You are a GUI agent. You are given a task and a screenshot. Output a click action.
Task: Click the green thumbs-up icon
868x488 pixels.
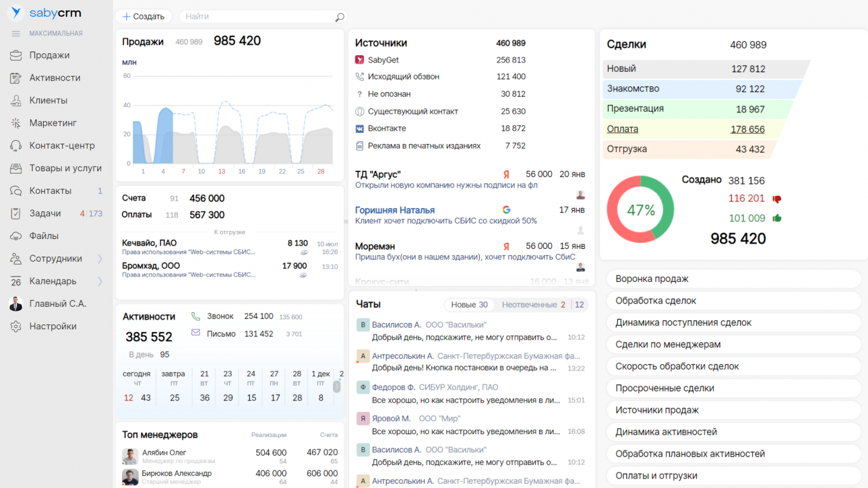pyautogui.click(x=777, y=218)
